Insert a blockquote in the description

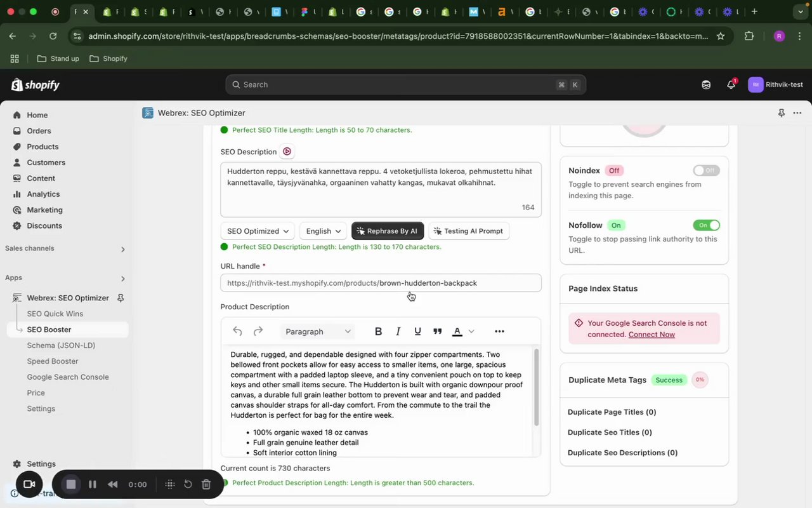pyautogui.click(x=437, y=331)
